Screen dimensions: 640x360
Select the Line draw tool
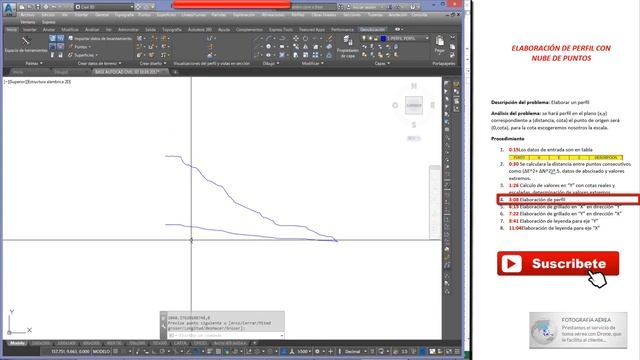click(258, 39)
